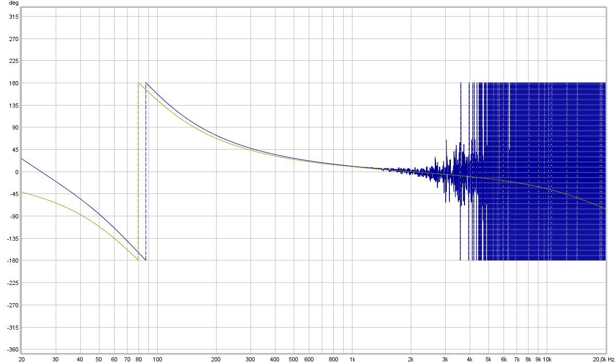The height and width of the screenshot is (364, 616).
Task: Click the 'deg' unit label
Action: click(14, 3)
